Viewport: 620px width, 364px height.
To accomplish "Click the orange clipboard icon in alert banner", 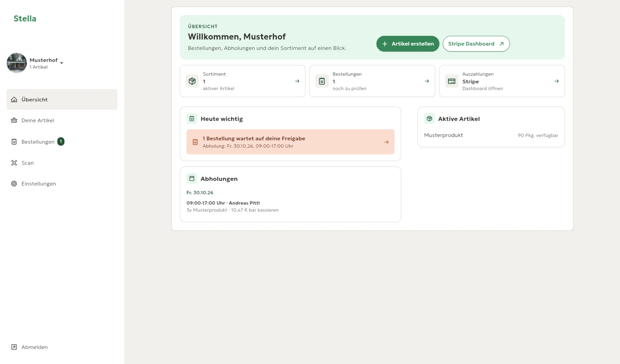I will (x=195, y=142).
